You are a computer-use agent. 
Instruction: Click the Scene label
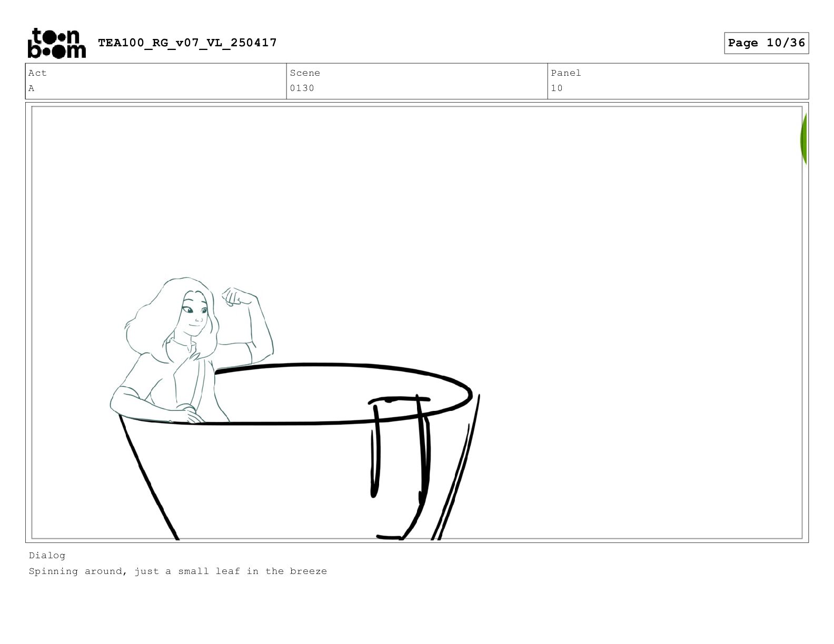tap(305, 73)
